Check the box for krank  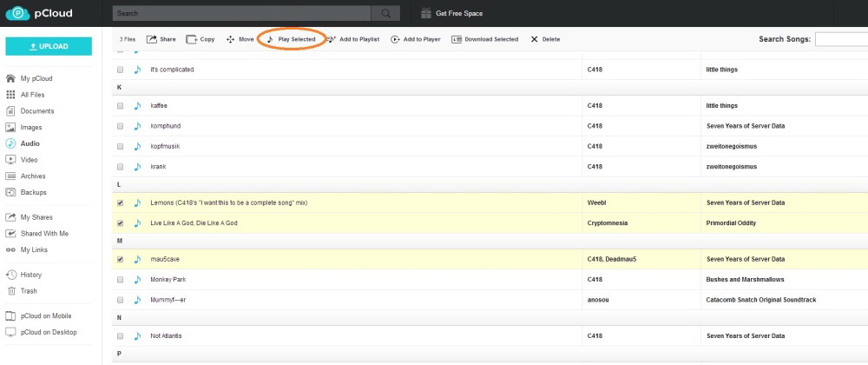(x=120, y=167)
